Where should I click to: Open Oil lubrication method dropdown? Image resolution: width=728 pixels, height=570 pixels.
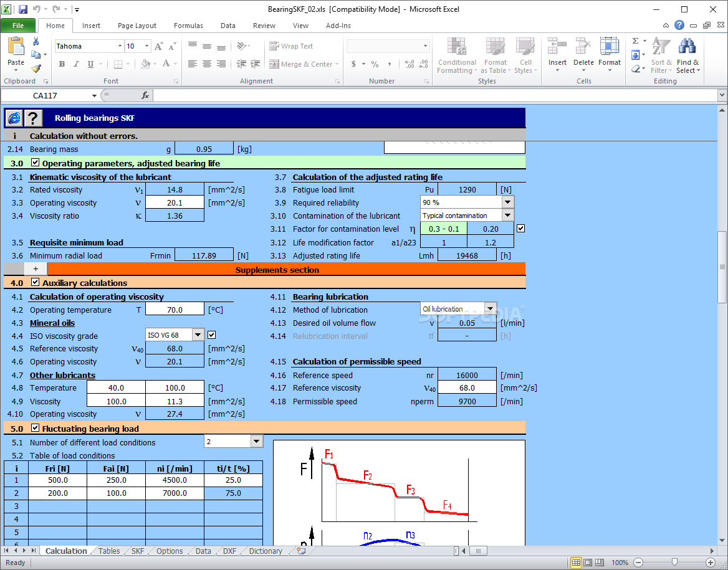click(x=491, y=308)
